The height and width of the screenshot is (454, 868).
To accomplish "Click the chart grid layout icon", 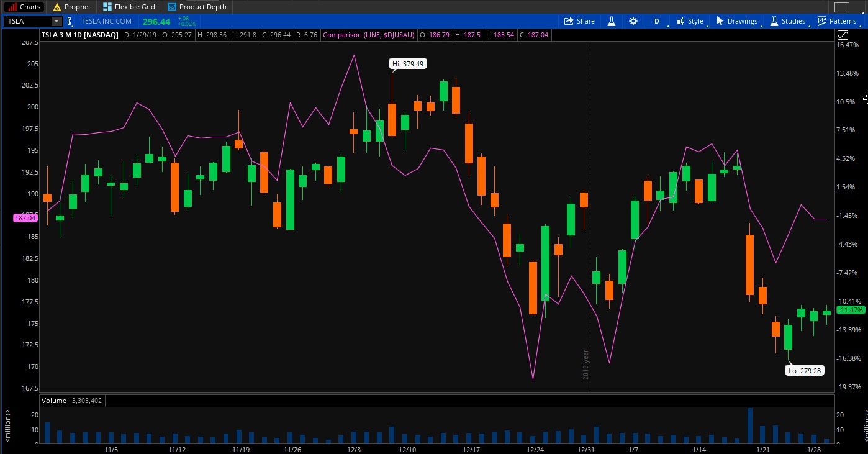I will pos(841,7).
